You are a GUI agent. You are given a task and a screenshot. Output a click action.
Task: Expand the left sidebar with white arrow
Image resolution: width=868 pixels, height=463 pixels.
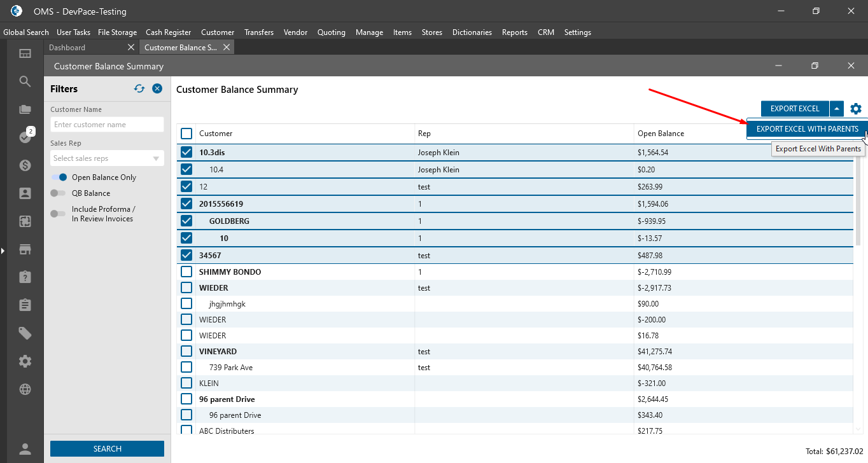(x=3, y=251)
